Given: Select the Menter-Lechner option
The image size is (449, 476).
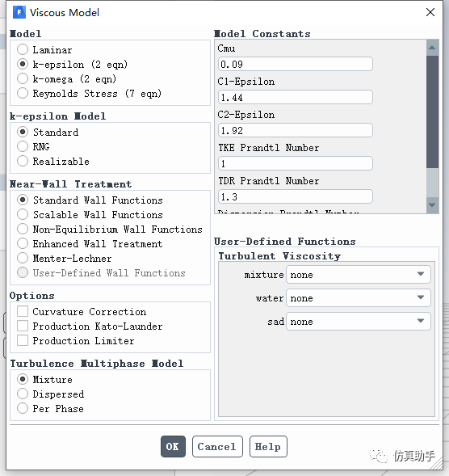Looking at the screenshot, I should pyautogui.click(x=23, y=259).
